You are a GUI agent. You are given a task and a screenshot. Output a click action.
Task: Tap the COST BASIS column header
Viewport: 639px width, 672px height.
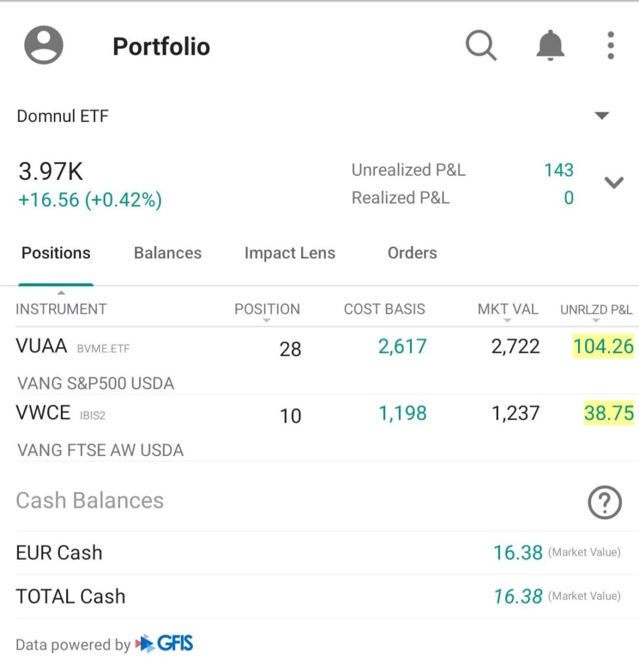coord(384,309)
